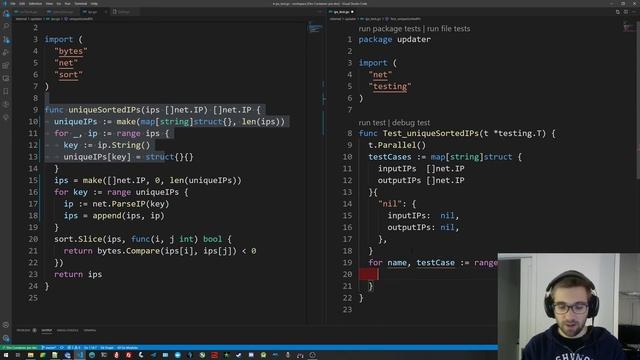Screen dimensions: 640x360
Task: Click 'outputIPs: nil,' on line 16
Action: click(423, 227)
